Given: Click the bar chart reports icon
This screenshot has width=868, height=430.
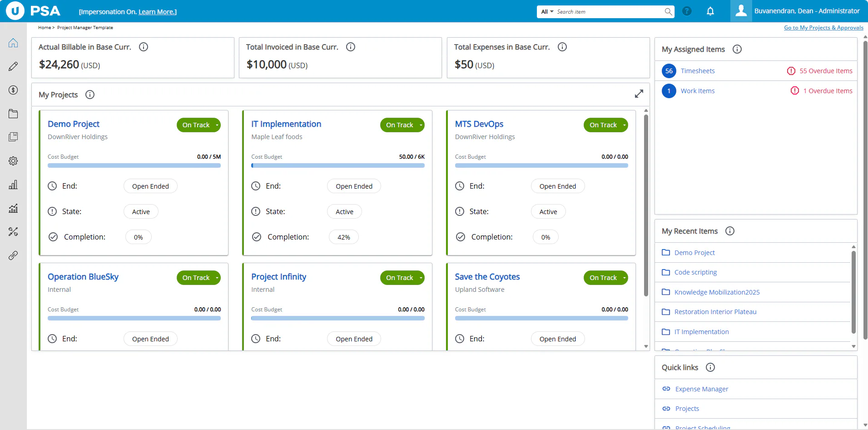Looking at the screenshot, I should [x=13, y=185].
